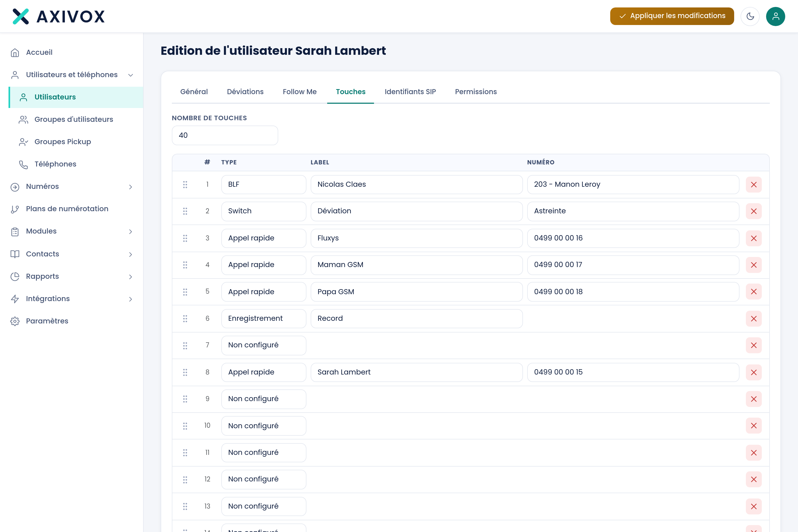
Task: Open Utilisateurs in sidebar
Action: [x=76, y=97]
